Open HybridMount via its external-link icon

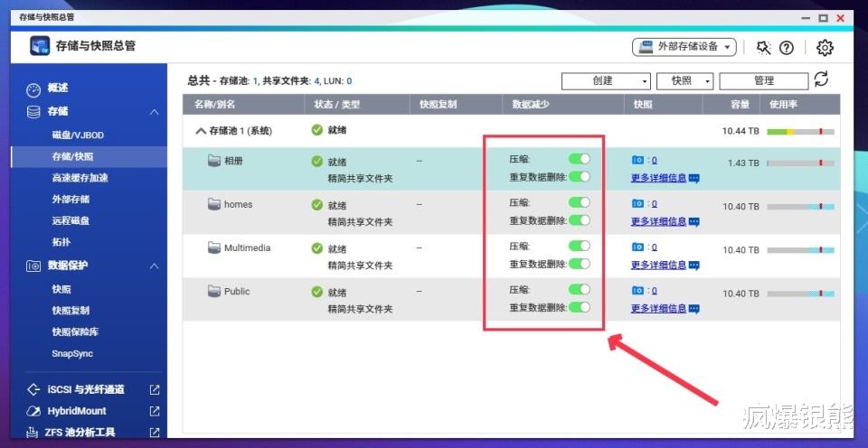point(155,411)
